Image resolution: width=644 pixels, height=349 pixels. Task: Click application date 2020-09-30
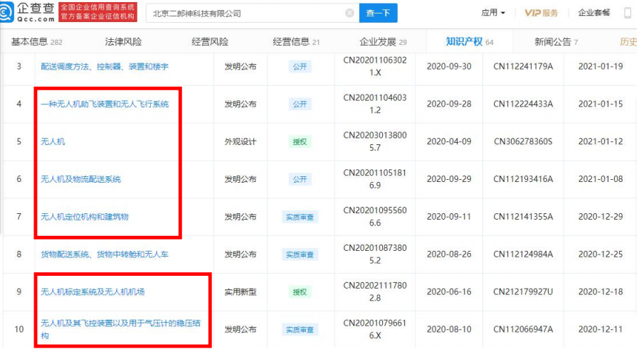click(449, 66)
